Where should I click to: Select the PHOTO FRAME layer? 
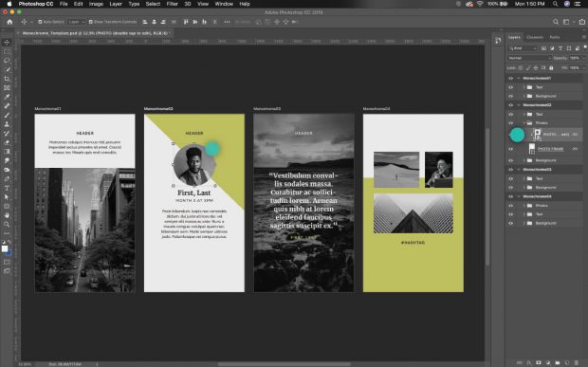click(x=550, y=149)
